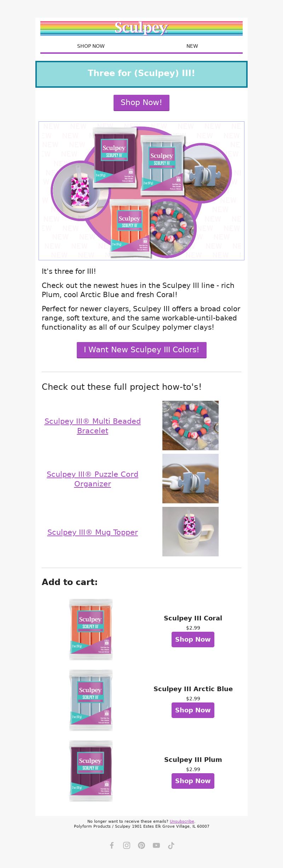
Task: Open the TikTok icon in footer
Action: [171, 845]
